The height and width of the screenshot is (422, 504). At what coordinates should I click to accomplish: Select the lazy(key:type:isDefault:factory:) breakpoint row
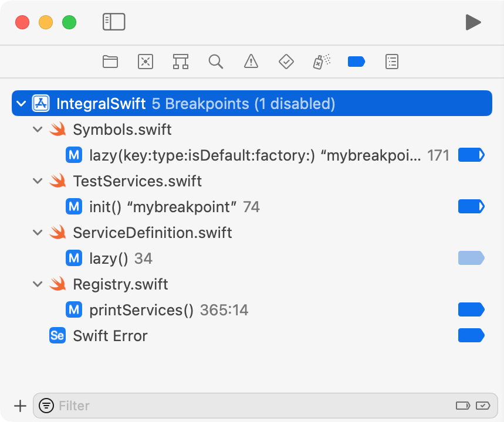(x=252, y=155)
